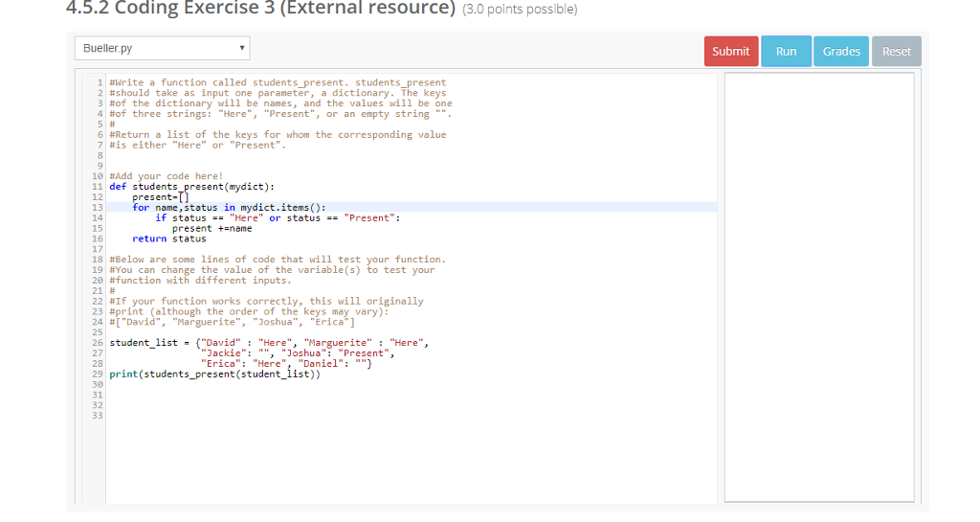Open the Grades view

pos(841,52)
